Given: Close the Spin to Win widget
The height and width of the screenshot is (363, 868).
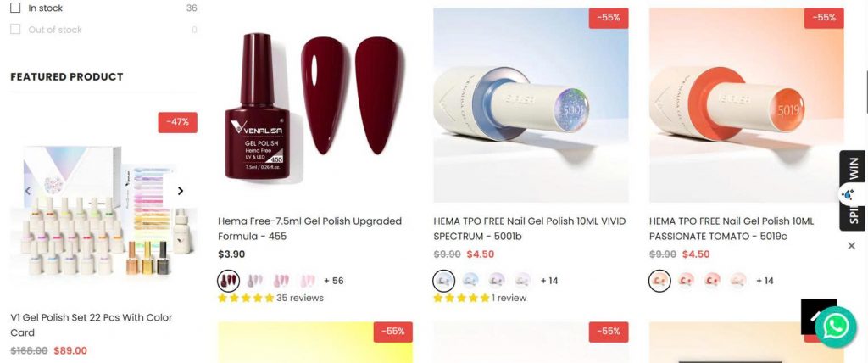Looking at the screenshot, I should tap(851, 245).
